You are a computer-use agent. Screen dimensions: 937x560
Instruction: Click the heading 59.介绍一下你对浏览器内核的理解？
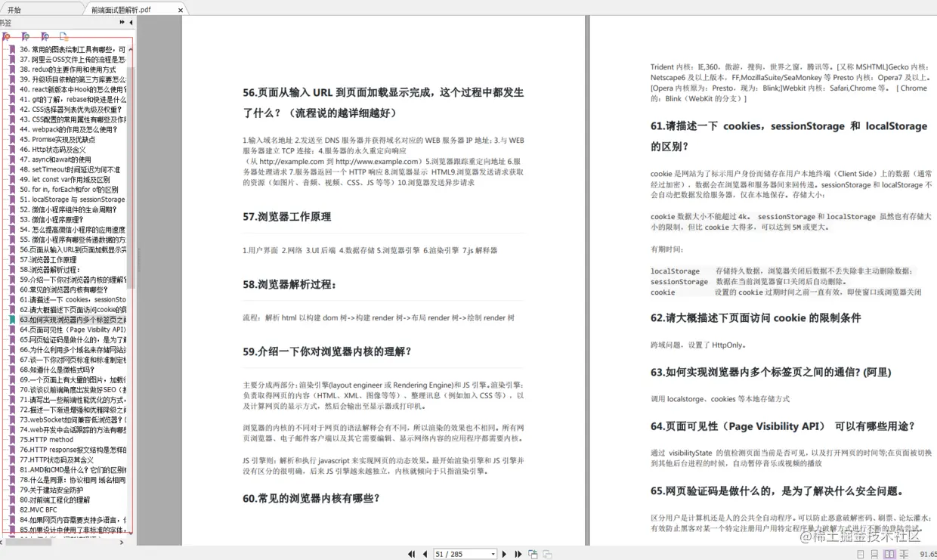[x=327, y=351]
